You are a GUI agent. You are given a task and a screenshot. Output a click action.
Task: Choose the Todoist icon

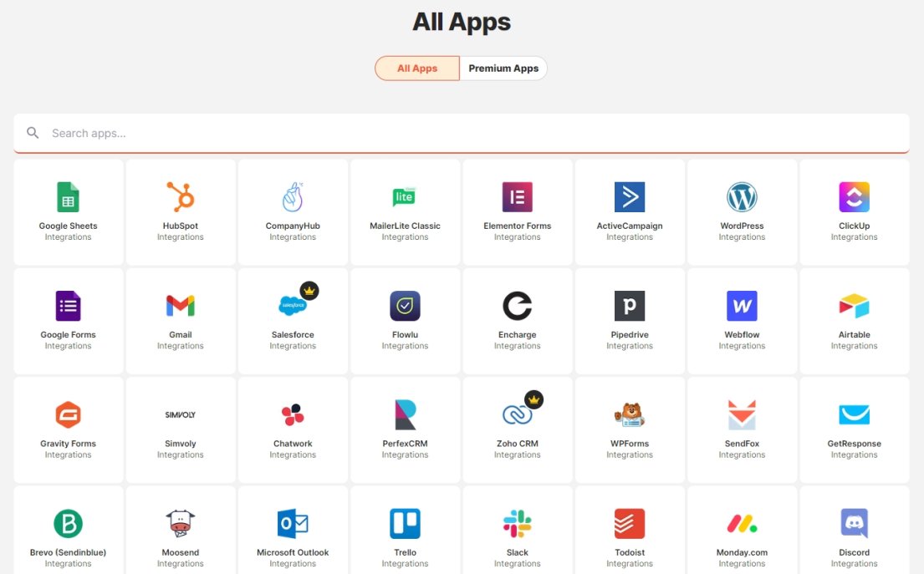coord(630,523)
